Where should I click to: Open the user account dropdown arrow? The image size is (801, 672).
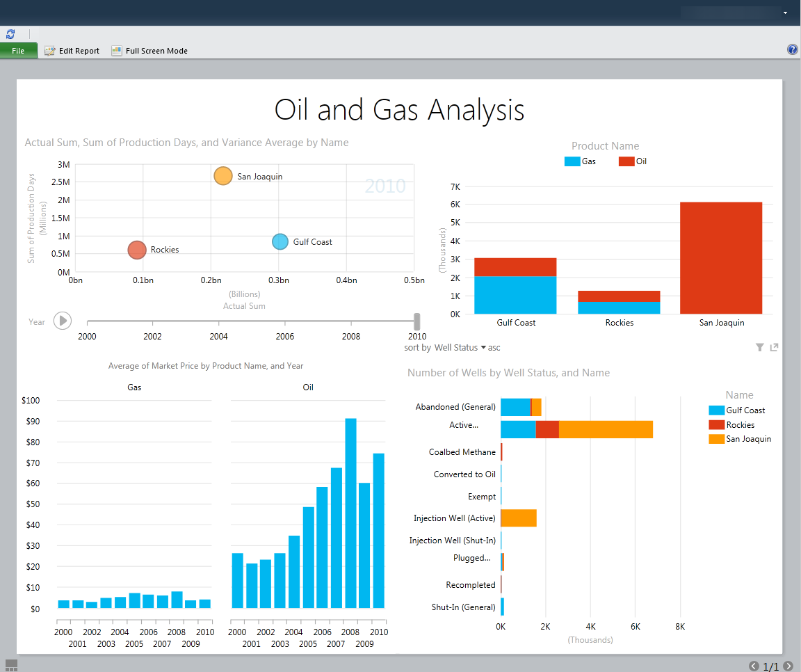[785, 13]
